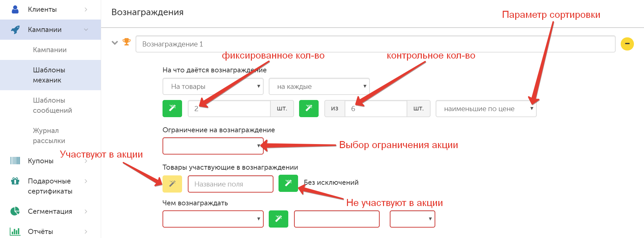The image size is (644, 238).
Task: Select Шаблоны механик menu item
Action: click(x=51, y=75)
